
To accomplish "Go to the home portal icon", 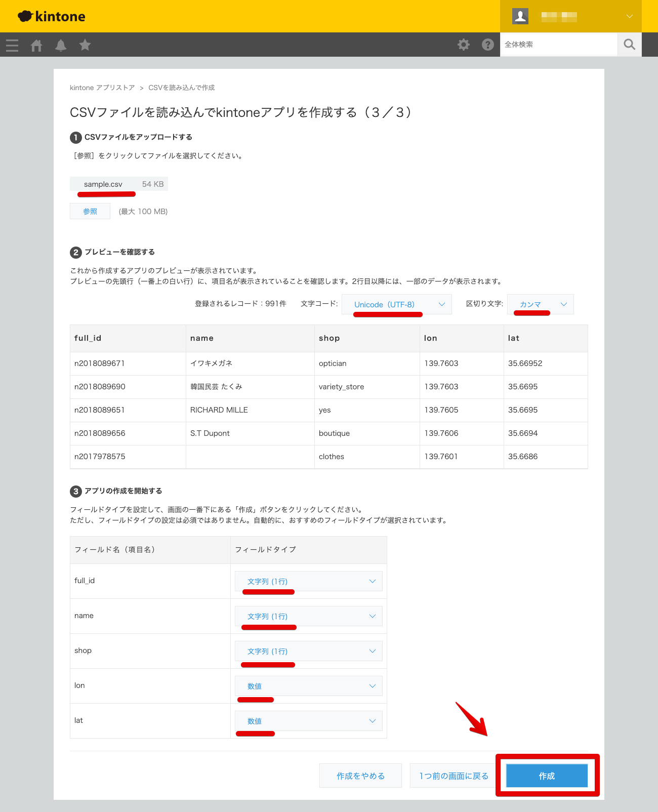I will [36, 45].
